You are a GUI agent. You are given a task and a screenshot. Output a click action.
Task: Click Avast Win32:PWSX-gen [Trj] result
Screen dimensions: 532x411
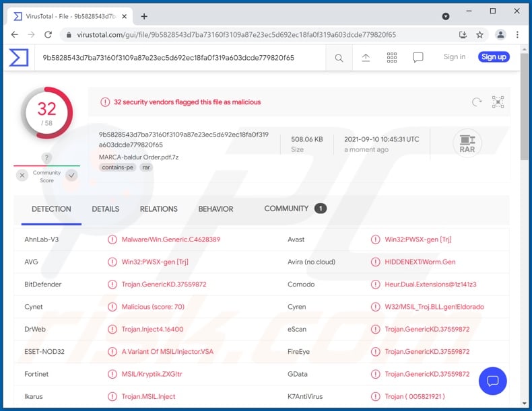[418, 239]
